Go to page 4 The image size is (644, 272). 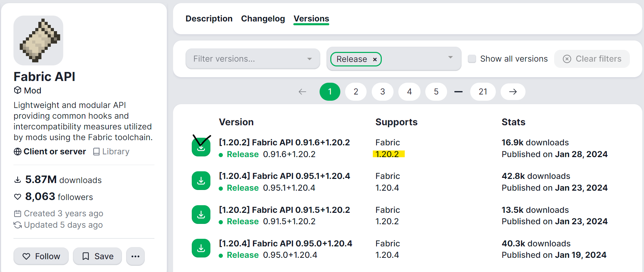click(x=409, y=92)
